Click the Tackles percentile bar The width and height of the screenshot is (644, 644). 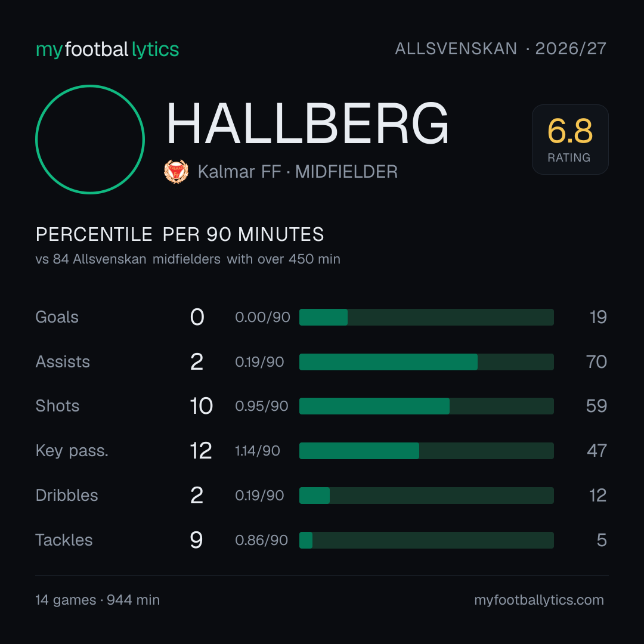point(426,540)
